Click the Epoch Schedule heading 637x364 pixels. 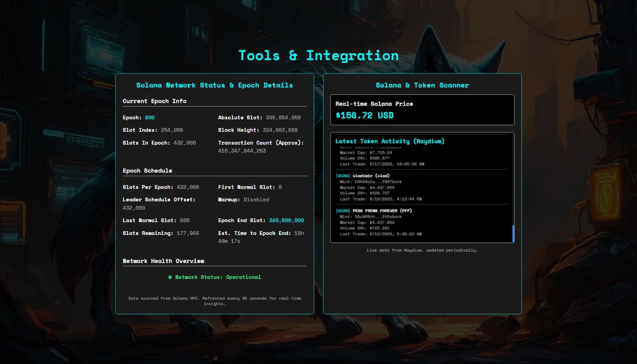pyautogui.click(x=147, y=171)
